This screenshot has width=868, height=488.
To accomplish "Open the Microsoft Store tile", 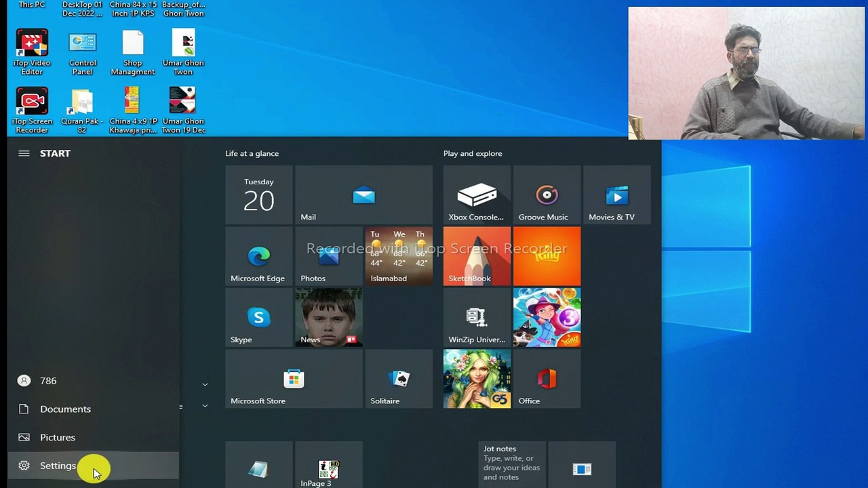I will click(x=294, y=379).
